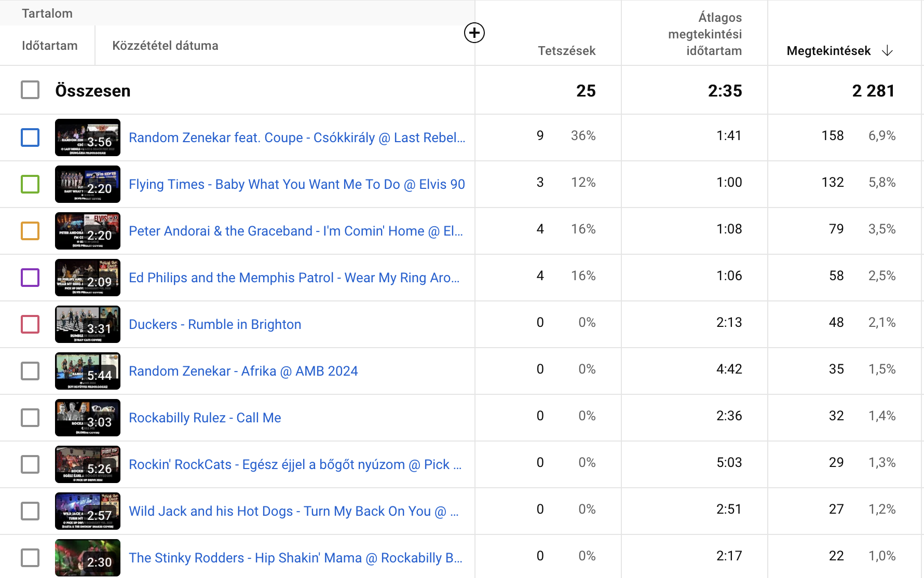Click the Wild Jack video thumbnail
The width and height of the screenshot is (924, 578).
87,511
